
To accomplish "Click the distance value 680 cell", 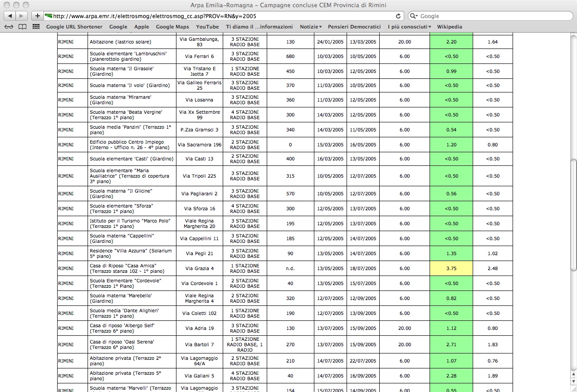I will (x=290, y=56).
